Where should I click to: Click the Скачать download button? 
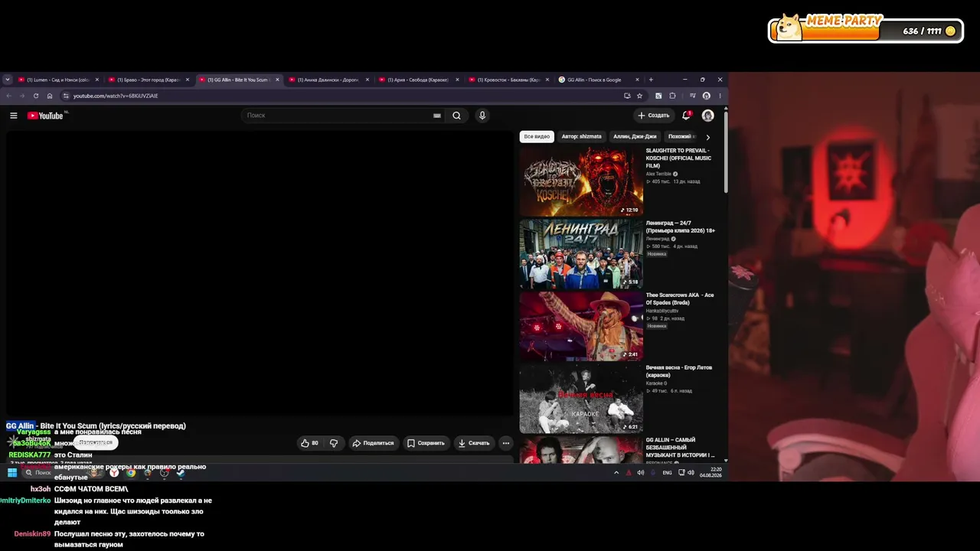[473, 443]
